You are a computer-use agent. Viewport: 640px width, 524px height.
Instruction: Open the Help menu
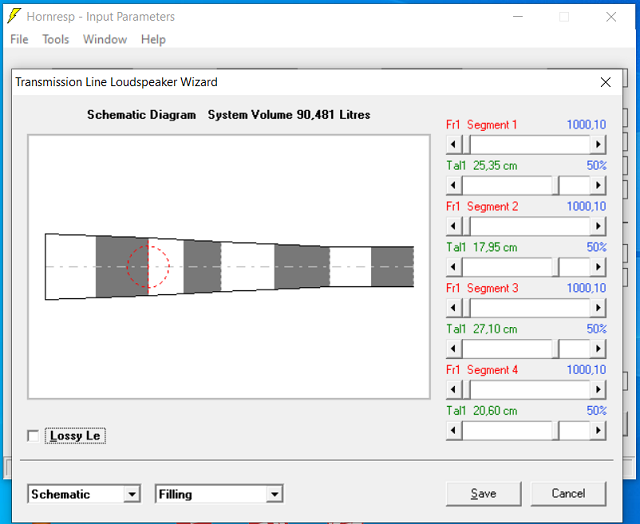pos(153,40)
